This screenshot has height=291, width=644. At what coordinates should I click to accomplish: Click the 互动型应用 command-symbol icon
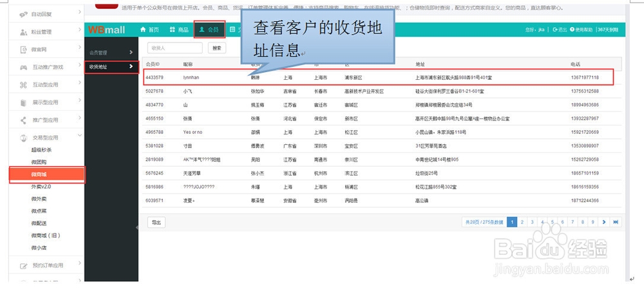(x=24, y=85)
